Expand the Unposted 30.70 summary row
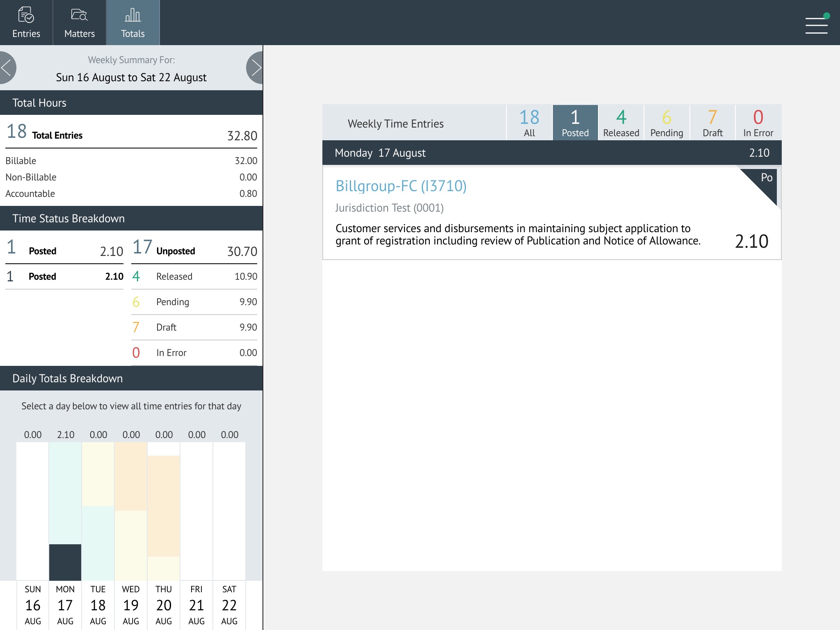 click(x=194, y=250)
